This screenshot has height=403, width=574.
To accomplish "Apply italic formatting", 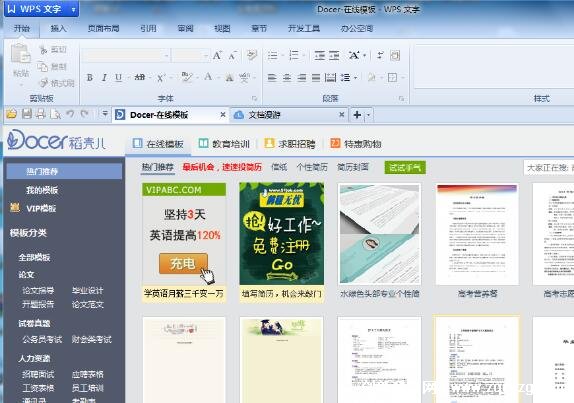I will (104, 78).
